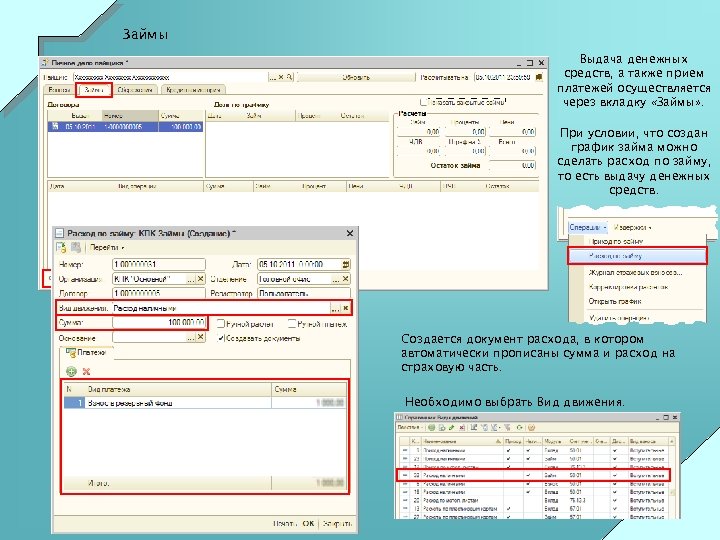Select the Платежи tab
The width and height of the screenshot is (720, 540).
[86, 353]
